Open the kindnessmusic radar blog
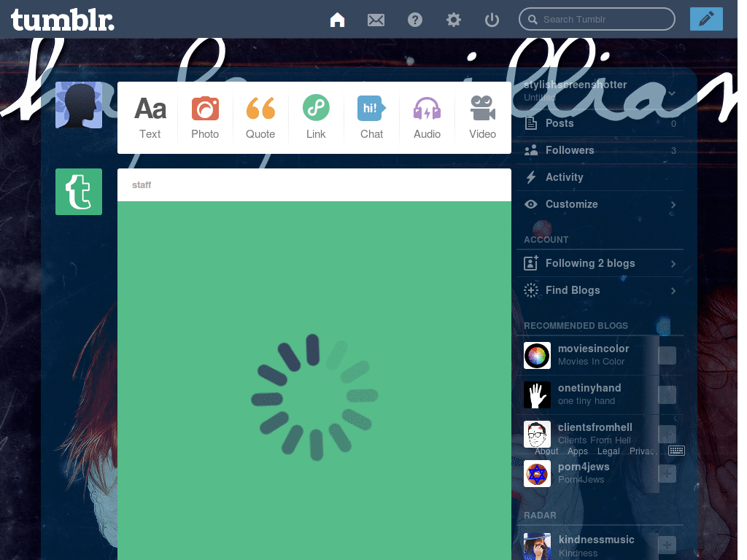Viewport: 747px width, 560px height. [596, 540]
